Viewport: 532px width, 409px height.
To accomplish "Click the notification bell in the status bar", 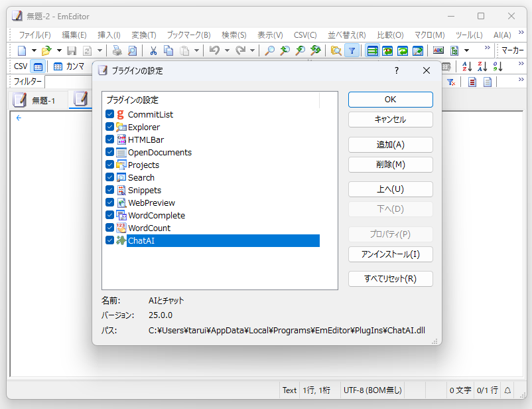I will (x=507, y=391).
